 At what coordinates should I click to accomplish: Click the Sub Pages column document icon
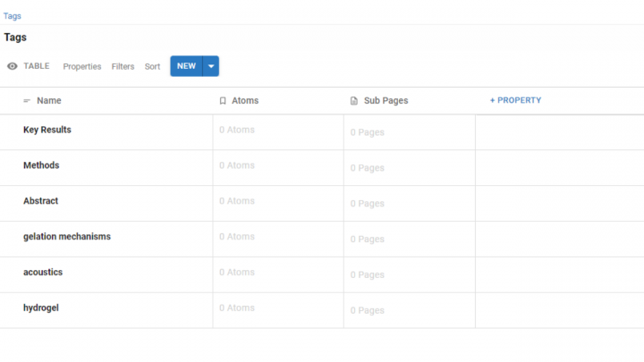click(354, 101)
